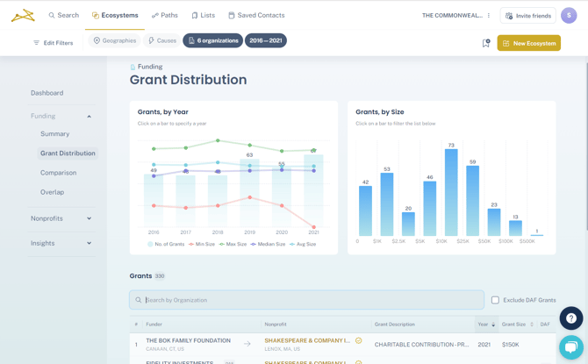Viewport: 588px width, 364px height.
Task: Open Edit Filters panel
Action: pos(53,43)
